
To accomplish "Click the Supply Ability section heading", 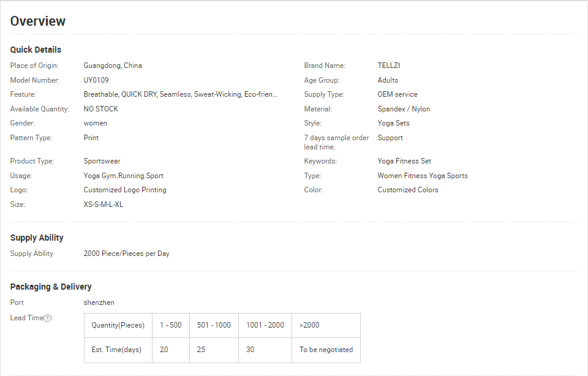I will [x=37, y=238].
